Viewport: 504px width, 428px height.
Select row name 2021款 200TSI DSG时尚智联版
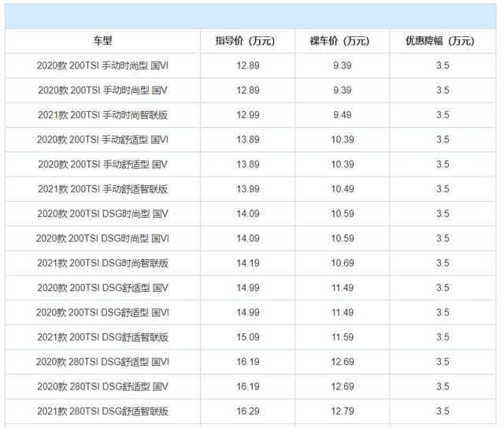[102, 263]
